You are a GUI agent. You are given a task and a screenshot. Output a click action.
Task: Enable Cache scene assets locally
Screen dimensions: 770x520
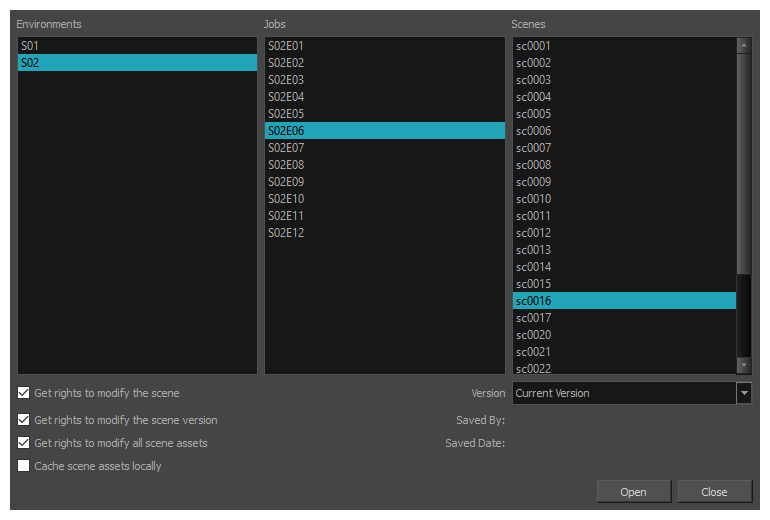pyautogui.click(x=24, y=466)
